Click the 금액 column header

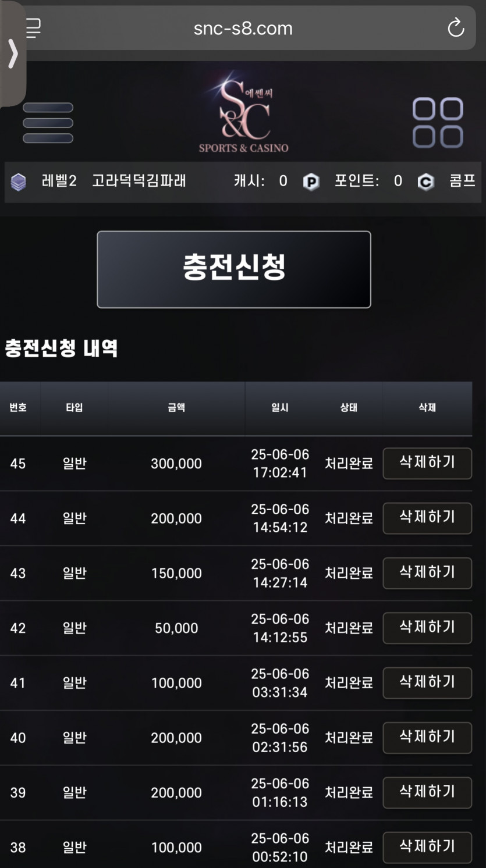(x=176, y=408)
